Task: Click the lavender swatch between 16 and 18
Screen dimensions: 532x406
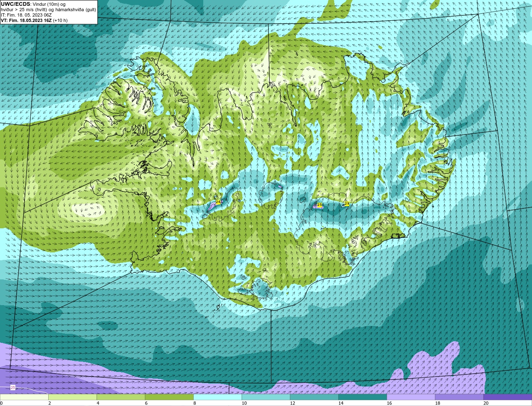Action: [x=411, y=397]
